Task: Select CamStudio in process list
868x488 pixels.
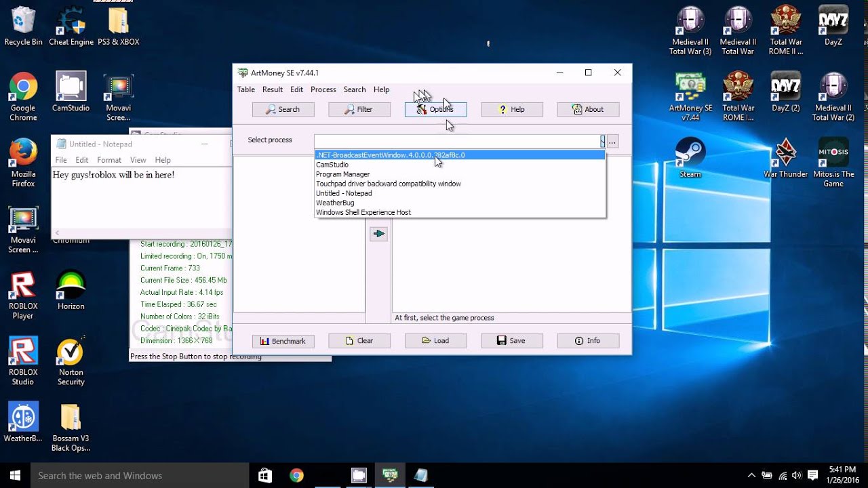Action: 460,165
